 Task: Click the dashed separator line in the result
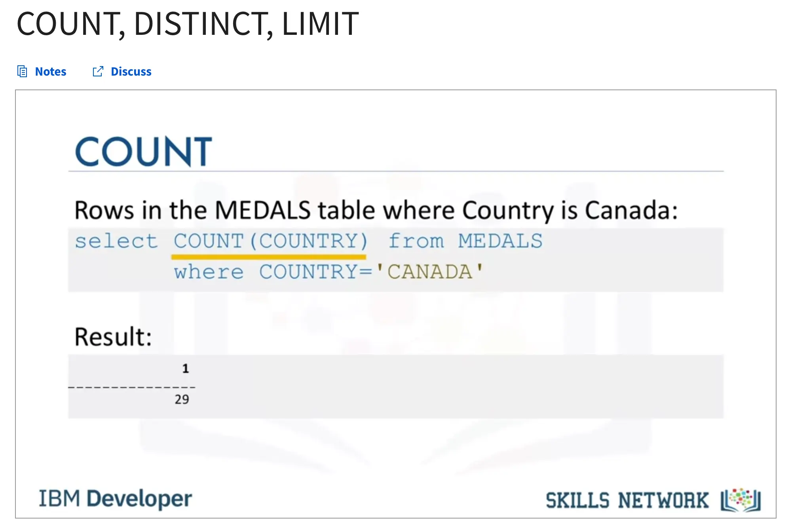click(132, 387)
